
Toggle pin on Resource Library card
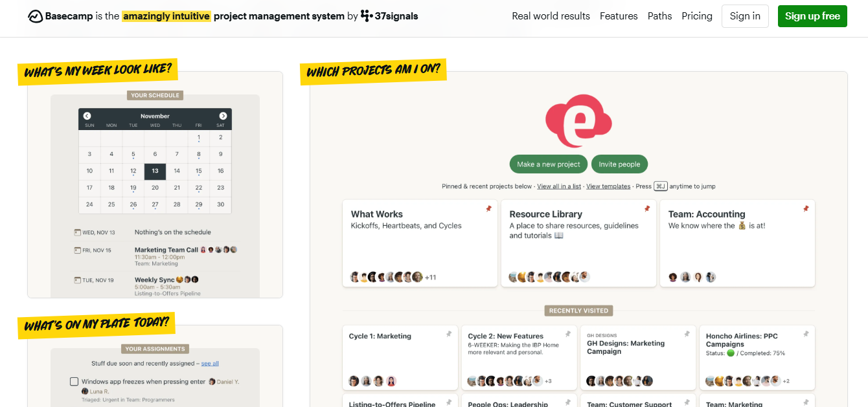[646, 209]
